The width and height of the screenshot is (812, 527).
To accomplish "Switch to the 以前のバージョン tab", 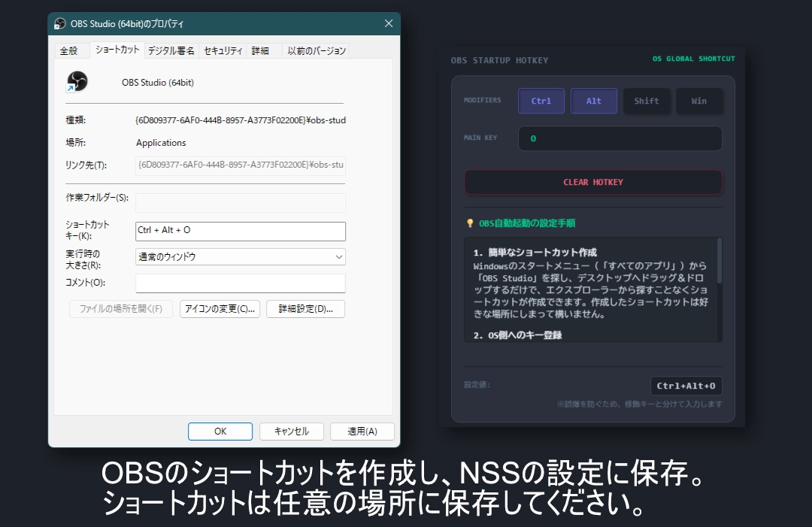I will pos(317,50).
